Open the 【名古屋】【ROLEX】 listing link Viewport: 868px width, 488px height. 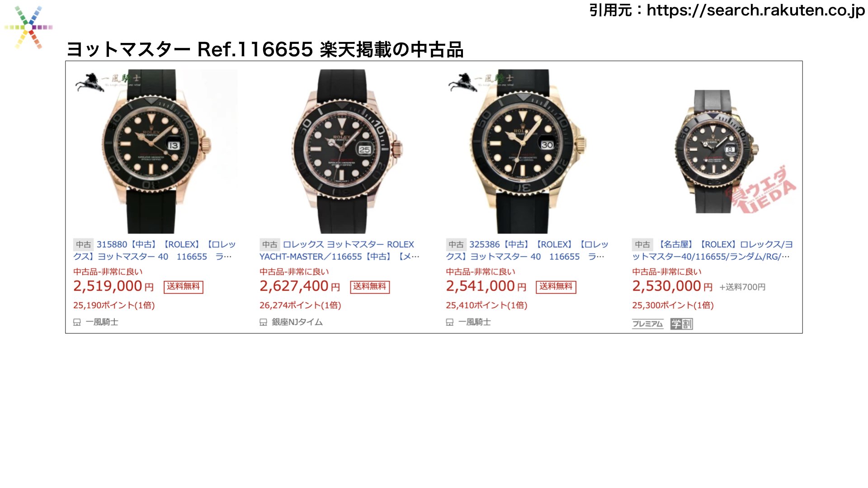(x=712, y=251)
